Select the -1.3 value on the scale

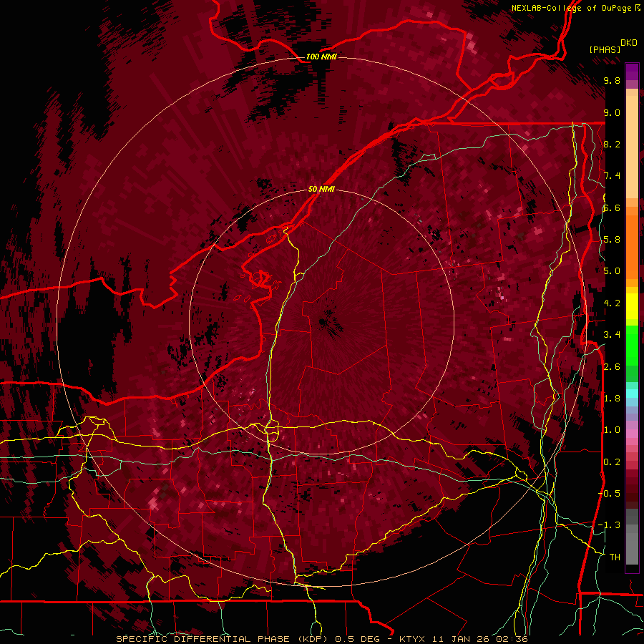pyautogui.click(x=610, y=525)
